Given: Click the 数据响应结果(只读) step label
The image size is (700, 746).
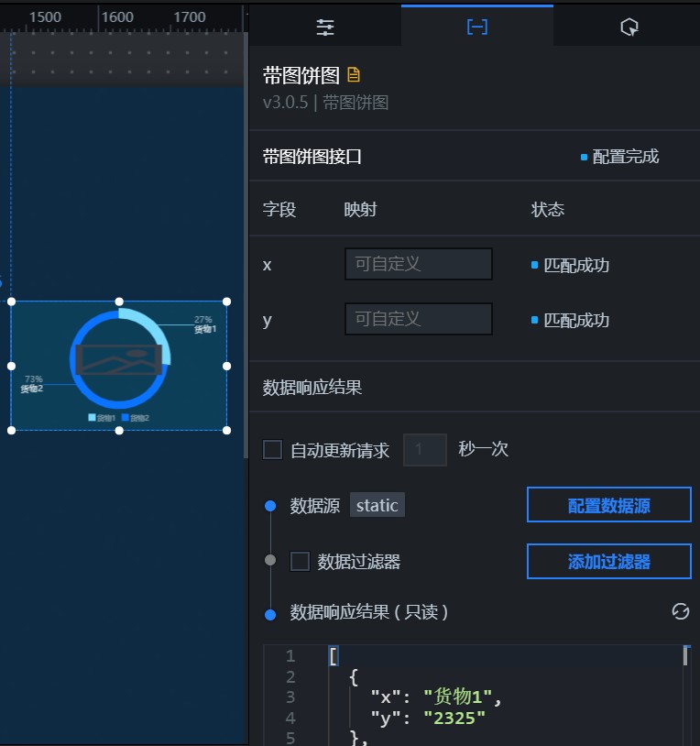Looking at the screenshot, I should (x=369, y=612).
